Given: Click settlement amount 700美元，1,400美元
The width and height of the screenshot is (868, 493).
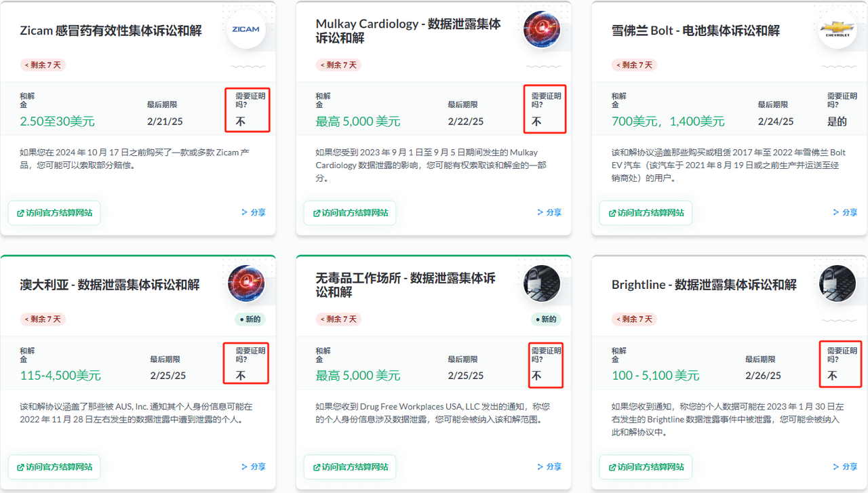Looking at the screenshot, I should 668,121.
